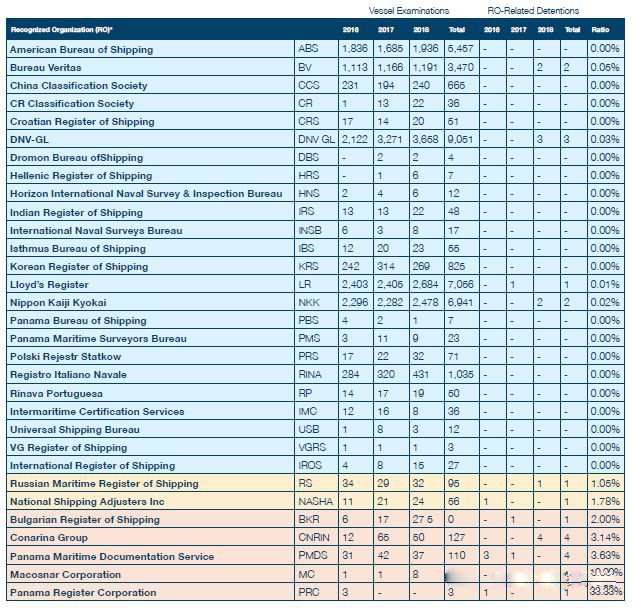Click 'Registro Italiano Navale' text
The image size is (633, 608).
[68, 375]
